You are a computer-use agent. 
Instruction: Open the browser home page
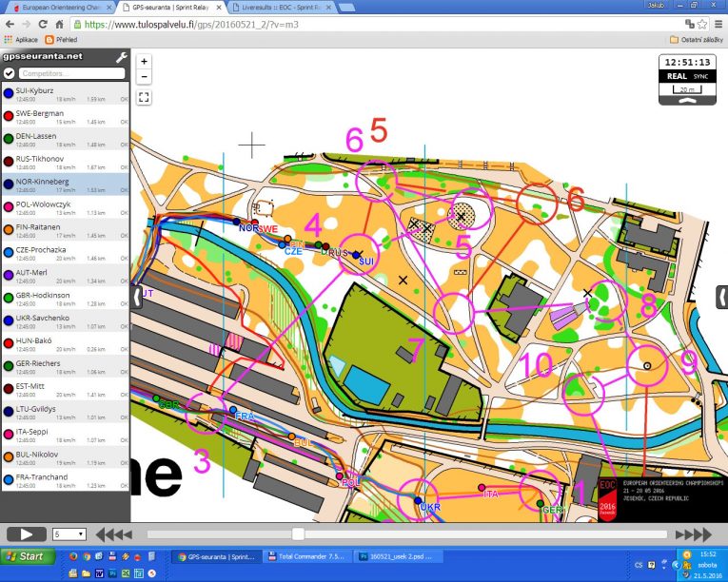59,24
